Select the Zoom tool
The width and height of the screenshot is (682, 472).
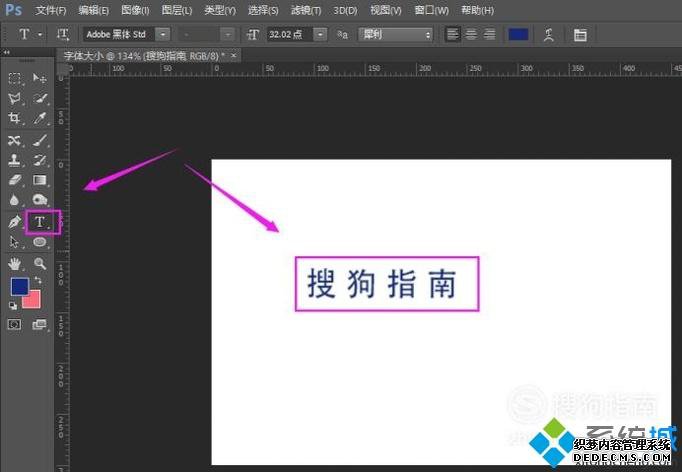[x=40, y=264]
